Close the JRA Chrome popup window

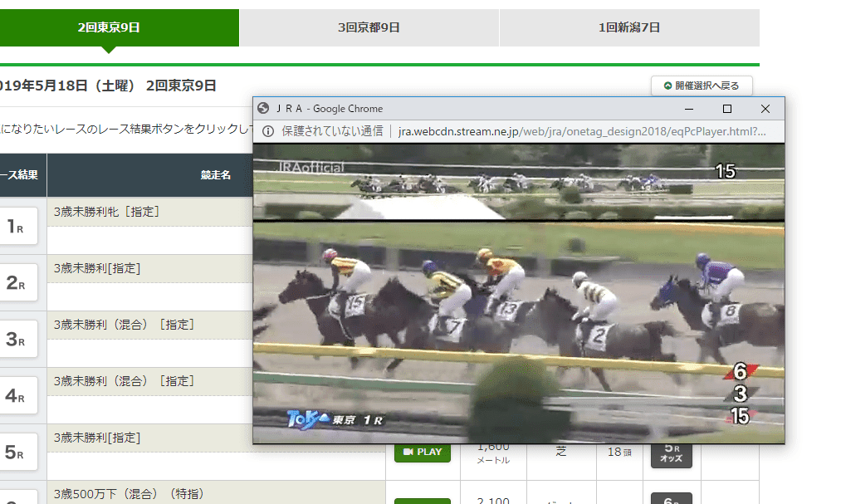(x=765, y=109)
